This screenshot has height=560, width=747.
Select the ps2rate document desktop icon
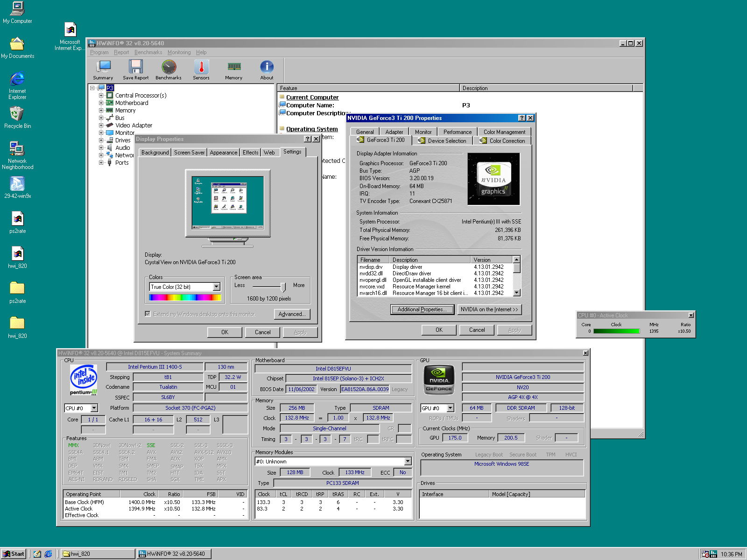17,223
